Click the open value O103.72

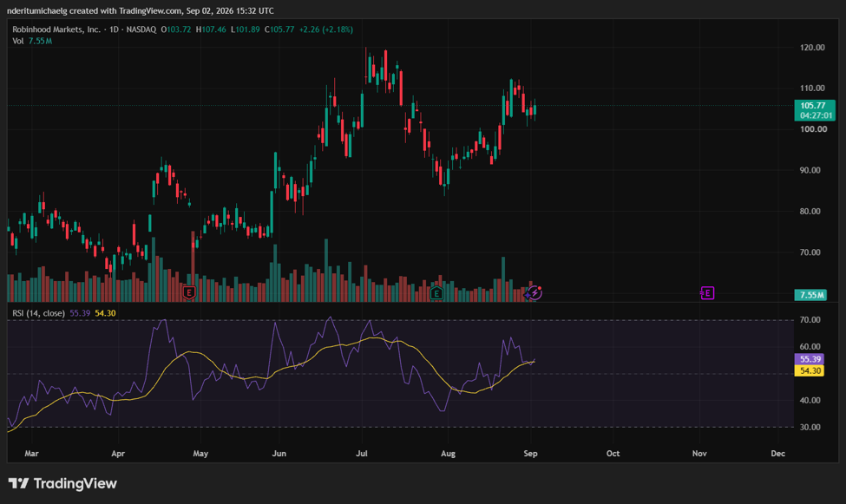(176, 29)
